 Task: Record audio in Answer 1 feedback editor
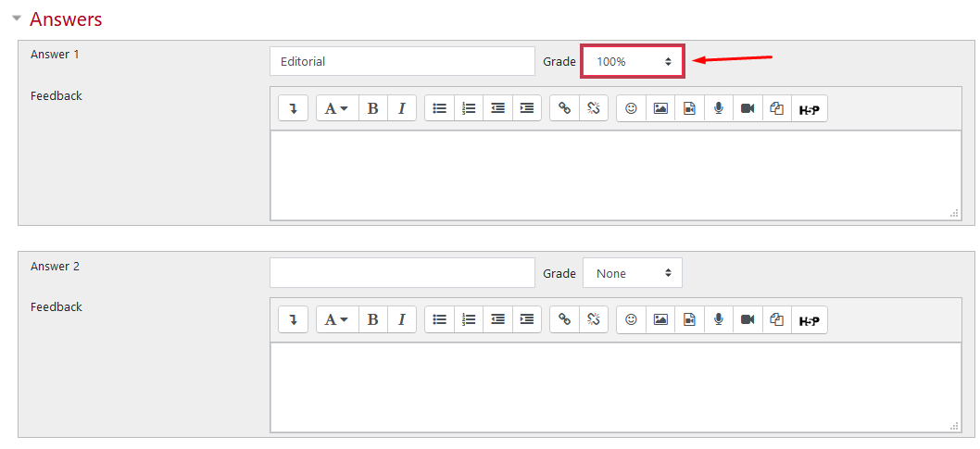point(718,108)
